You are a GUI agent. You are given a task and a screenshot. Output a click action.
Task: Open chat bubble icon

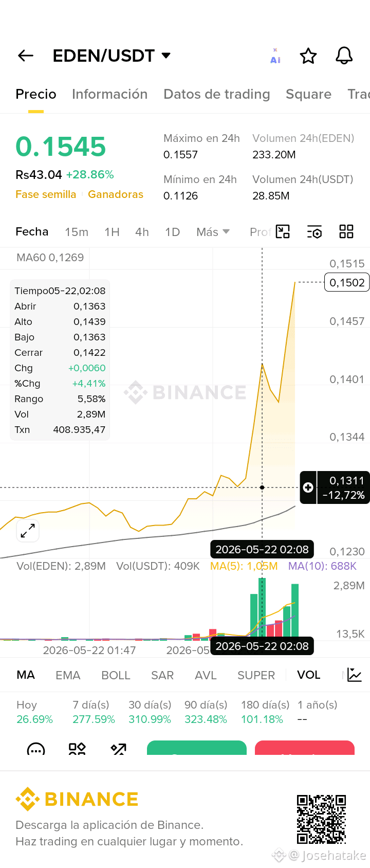[x=36, y=749]
